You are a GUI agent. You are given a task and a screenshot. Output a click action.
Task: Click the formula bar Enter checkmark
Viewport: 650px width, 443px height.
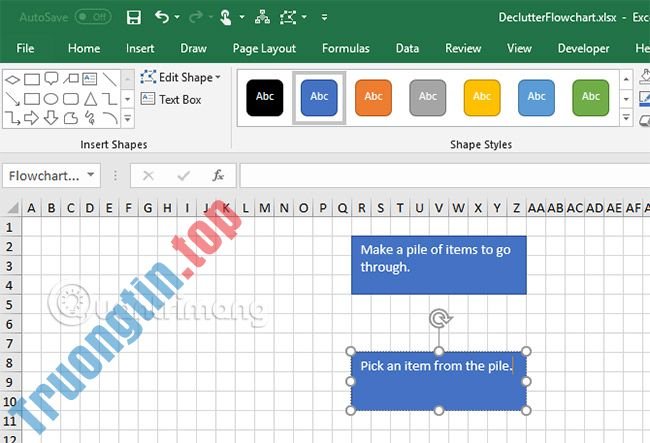pos(183,176)
